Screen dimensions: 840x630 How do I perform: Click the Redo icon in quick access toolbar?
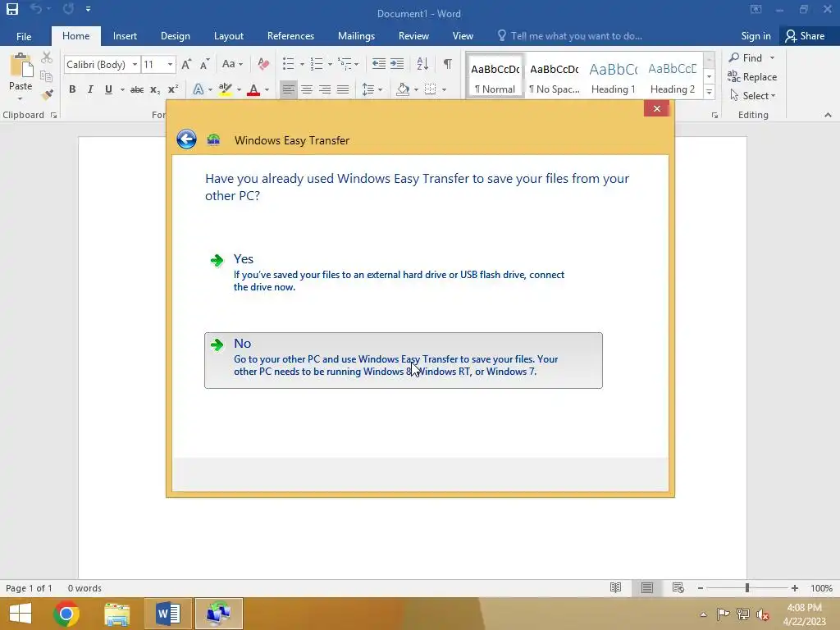[68, 9]
